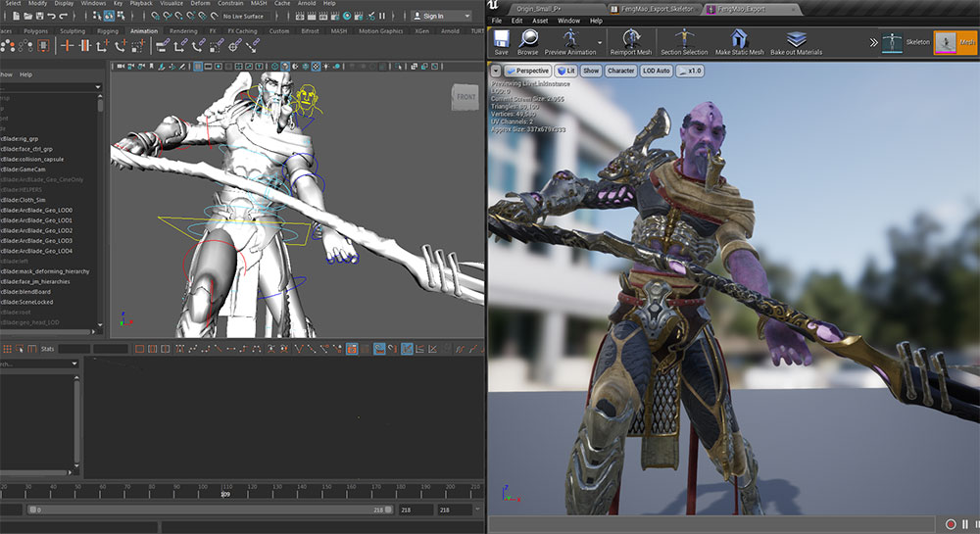This screenshot has height=534, width=980.
Task: Switch to the Rigging shelf tab
Action: (x=107, y=31)
